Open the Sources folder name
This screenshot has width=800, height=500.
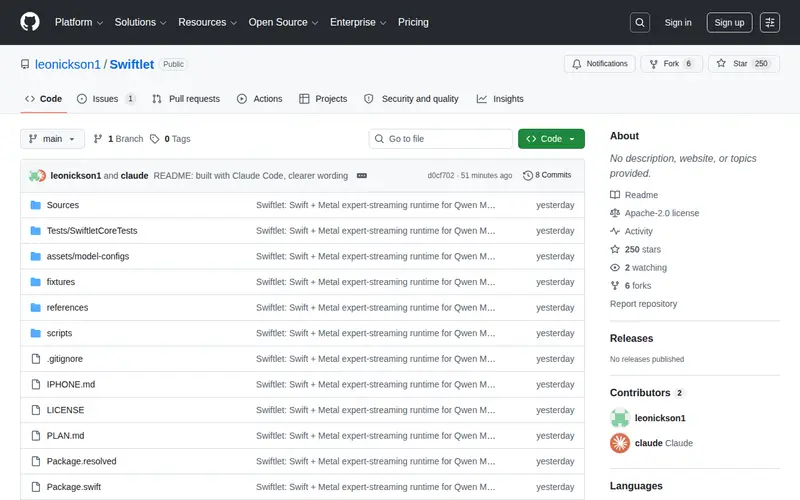point(63,205)
